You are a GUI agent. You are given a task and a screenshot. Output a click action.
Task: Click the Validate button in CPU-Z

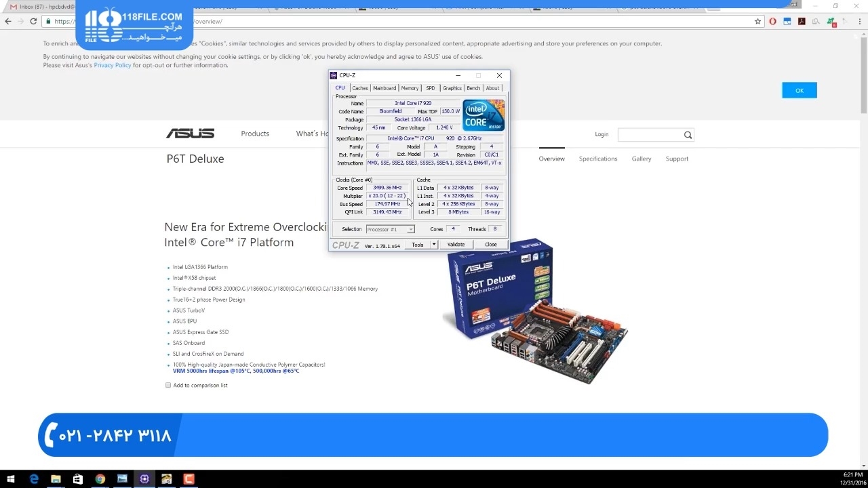(456, 245)
